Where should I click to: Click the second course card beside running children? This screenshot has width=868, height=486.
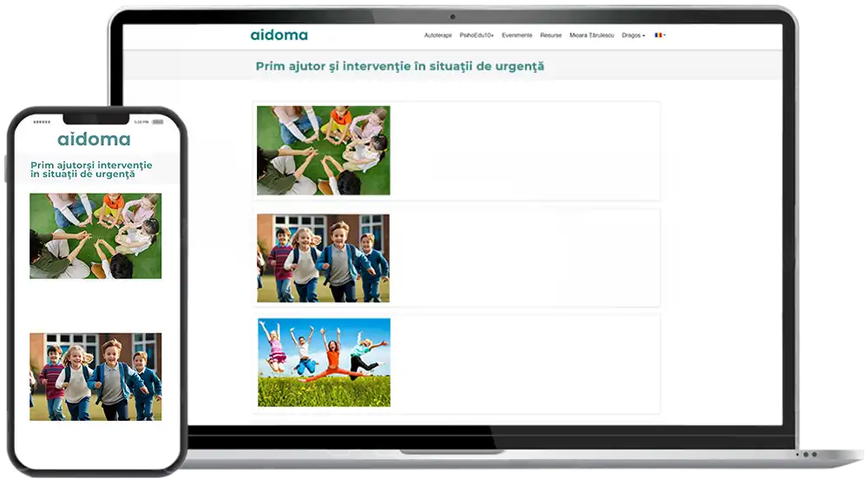coord(525,258)
